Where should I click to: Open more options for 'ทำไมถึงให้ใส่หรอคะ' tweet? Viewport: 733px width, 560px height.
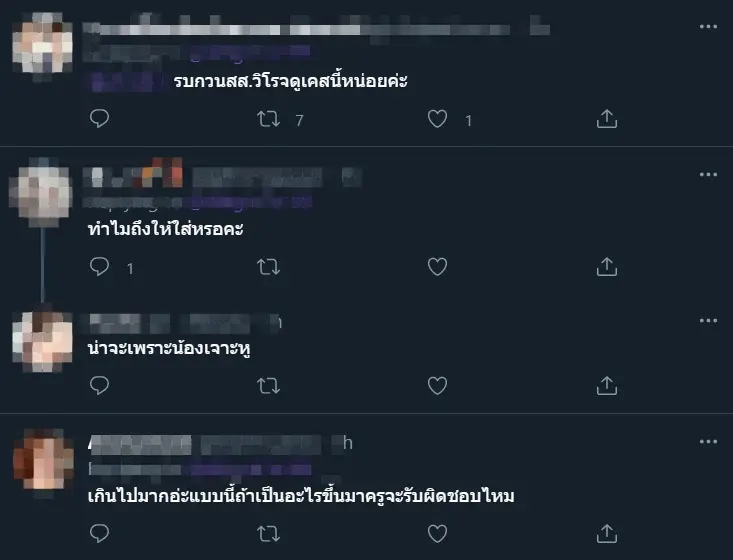point(708,174)
